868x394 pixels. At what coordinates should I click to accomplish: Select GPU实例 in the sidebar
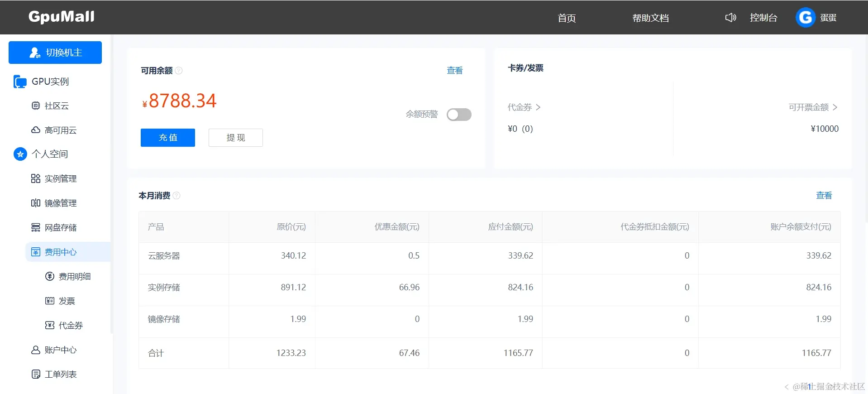coord(50,82)
